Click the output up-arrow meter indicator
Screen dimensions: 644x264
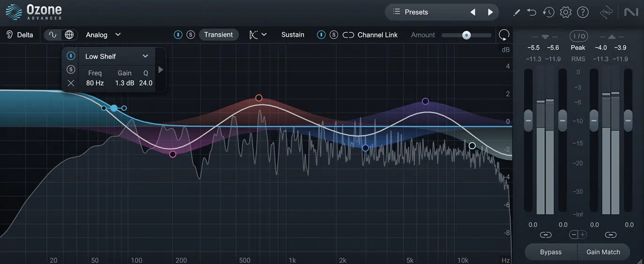click(612, 37)
